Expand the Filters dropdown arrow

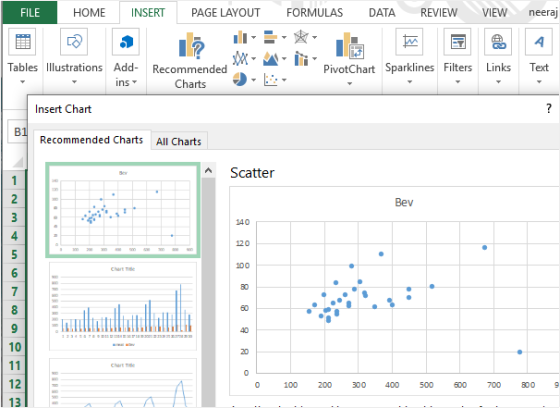coord(458,82)
